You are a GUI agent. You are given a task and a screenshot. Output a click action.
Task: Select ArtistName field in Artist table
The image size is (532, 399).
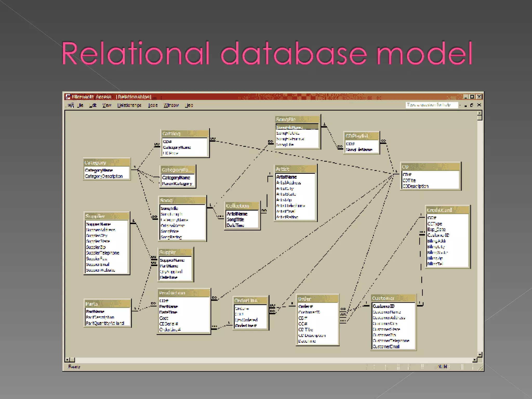tap(287, 177)
